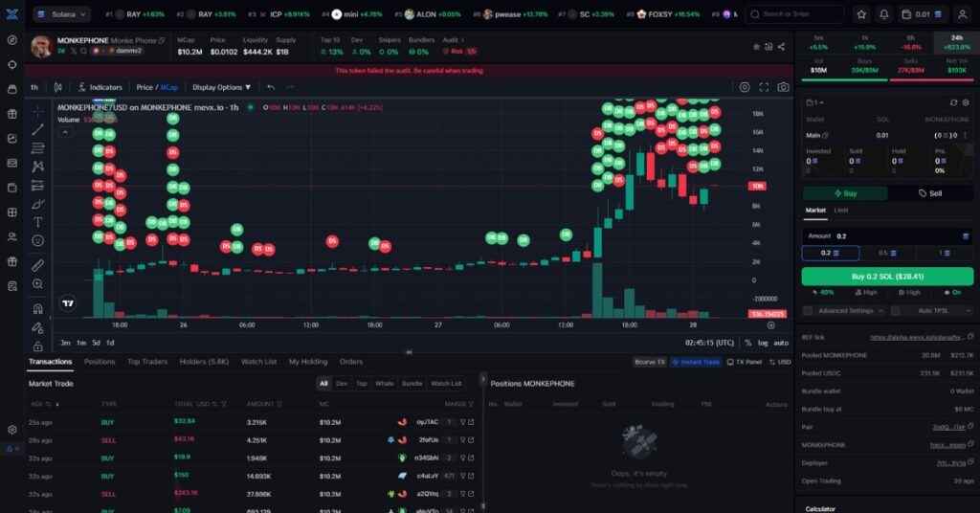Expand Advanced Settings chevron
Image resolution: width=980 pixels, height=513 pixels.
point(880,310)
